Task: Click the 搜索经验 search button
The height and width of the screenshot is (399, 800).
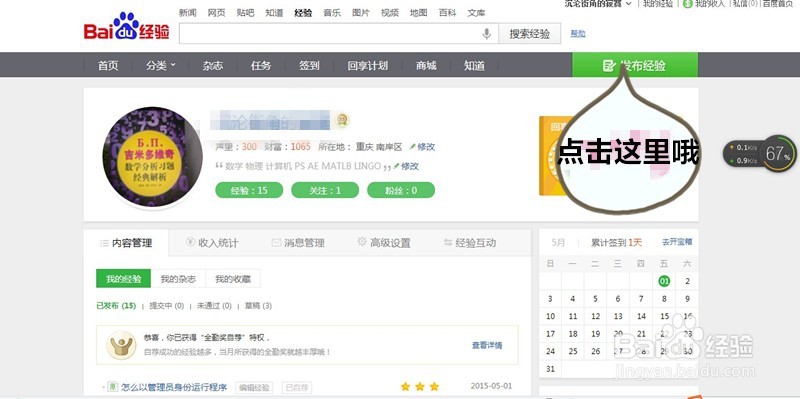Action: pos(529,34)
